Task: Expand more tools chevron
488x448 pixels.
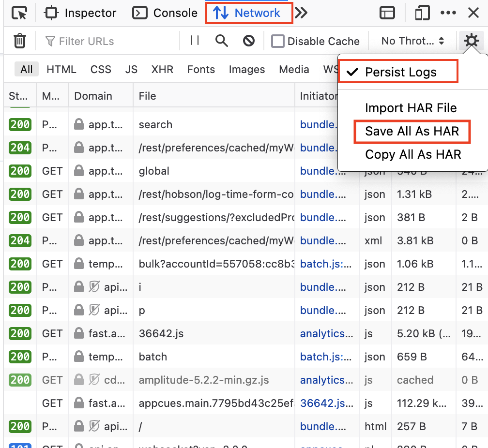Action: (x=301, y=13)
